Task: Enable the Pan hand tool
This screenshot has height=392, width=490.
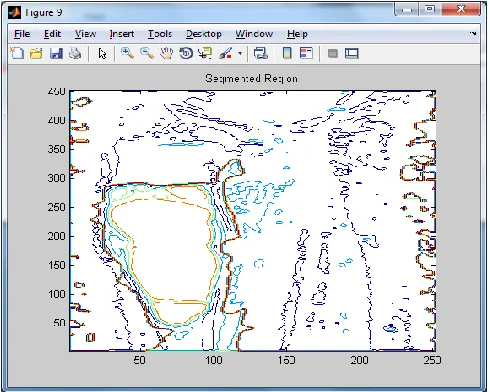Action: (166, 53)
